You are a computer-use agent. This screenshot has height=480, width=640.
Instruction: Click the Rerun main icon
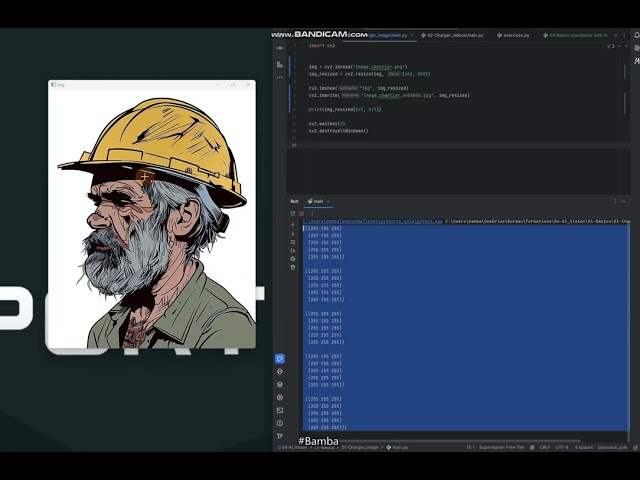293,213
